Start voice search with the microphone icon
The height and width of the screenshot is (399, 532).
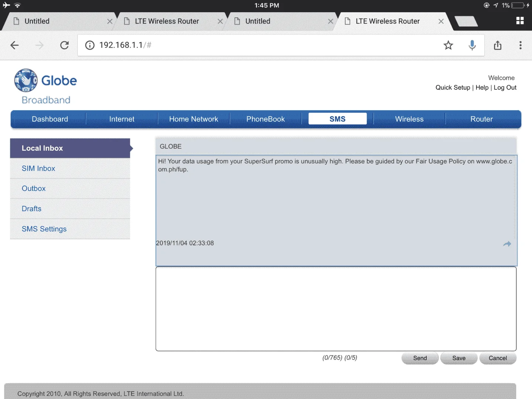(472, 45)
